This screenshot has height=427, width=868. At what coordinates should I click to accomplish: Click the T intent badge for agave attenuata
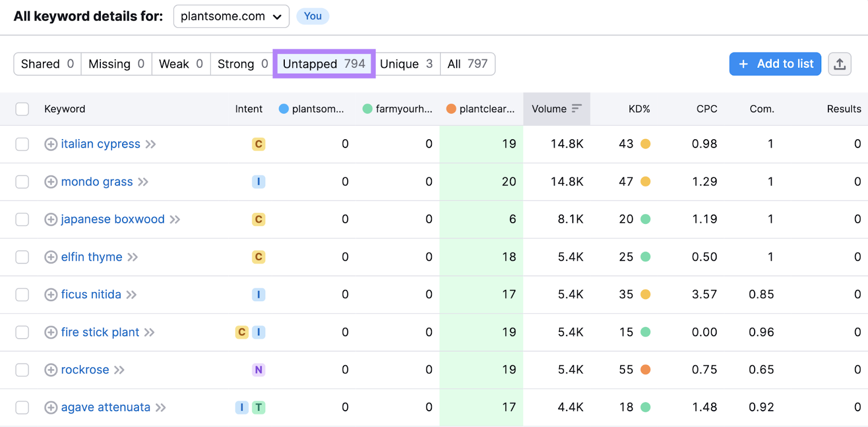tap(259, 407)
